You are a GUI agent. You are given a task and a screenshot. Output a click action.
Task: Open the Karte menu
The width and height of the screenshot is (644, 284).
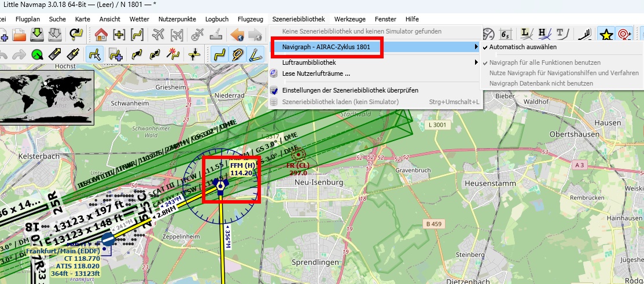click(83, 19)
